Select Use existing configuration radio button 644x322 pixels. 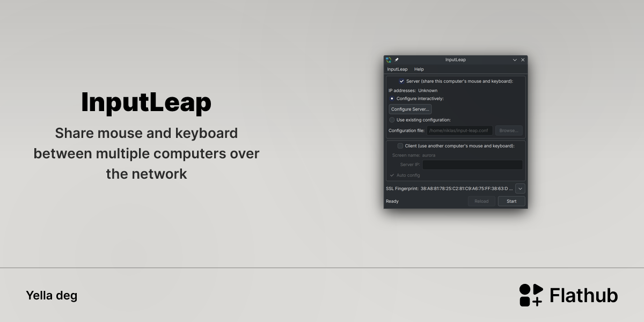pyautogui.click(x=392, y=120)
